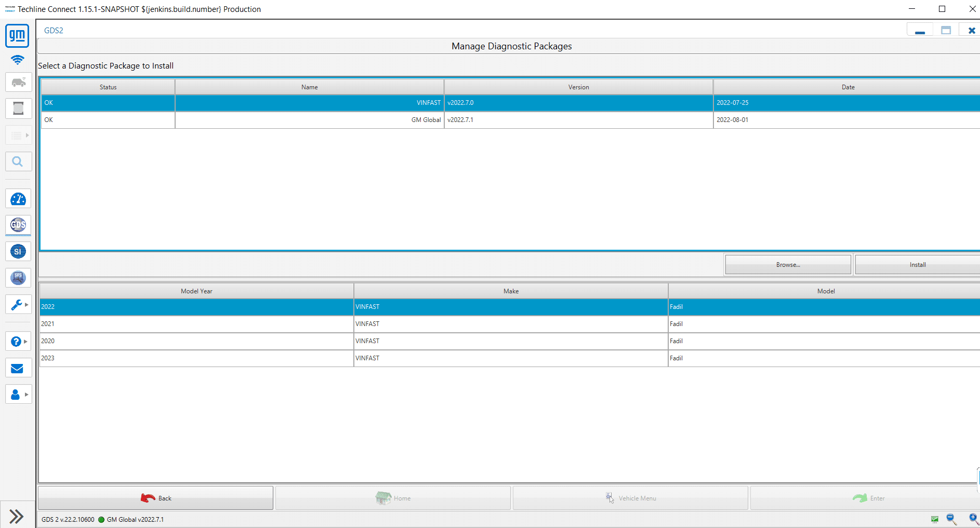Click the VINFAST make cell in the 2021 row
Viewport: 980px width, 528px height.
(511, 324)
